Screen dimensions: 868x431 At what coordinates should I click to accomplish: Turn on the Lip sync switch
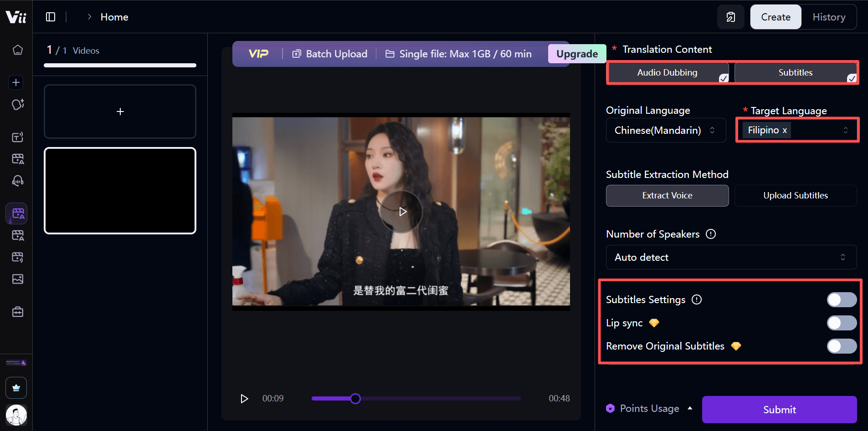tap(841, 323)
